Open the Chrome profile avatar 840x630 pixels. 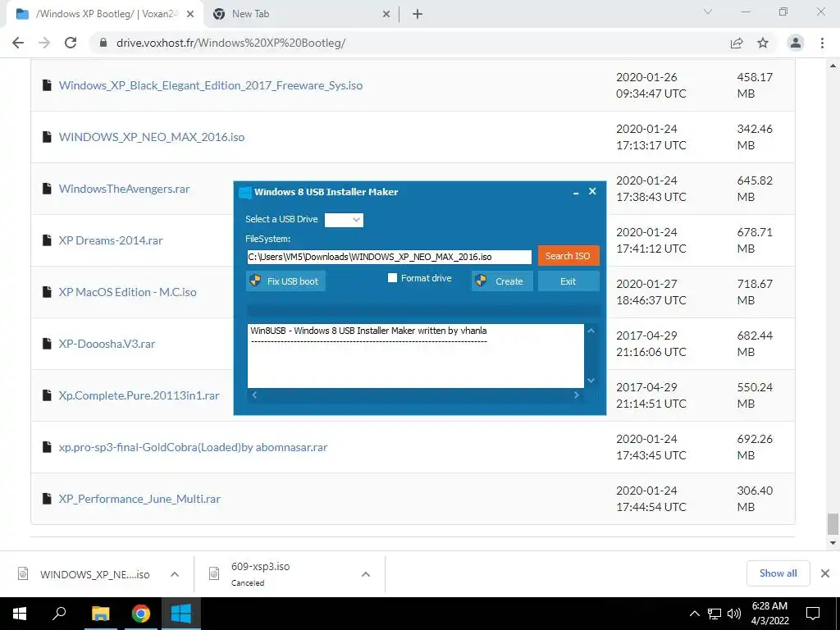pos(796,43)
